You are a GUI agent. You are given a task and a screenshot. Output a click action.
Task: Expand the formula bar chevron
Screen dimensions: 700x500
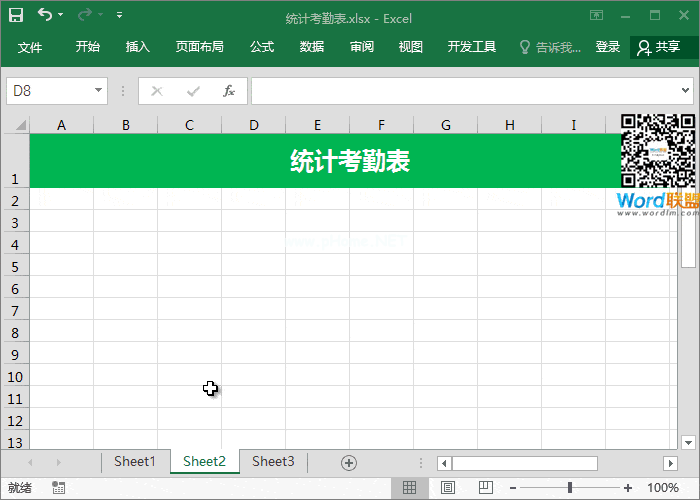coord(685,91)
